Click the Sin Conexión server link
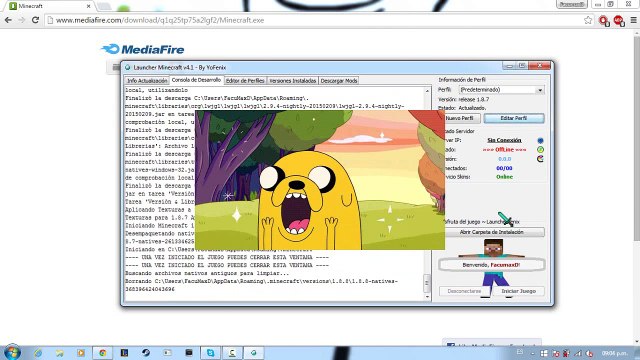 point(504,140)
